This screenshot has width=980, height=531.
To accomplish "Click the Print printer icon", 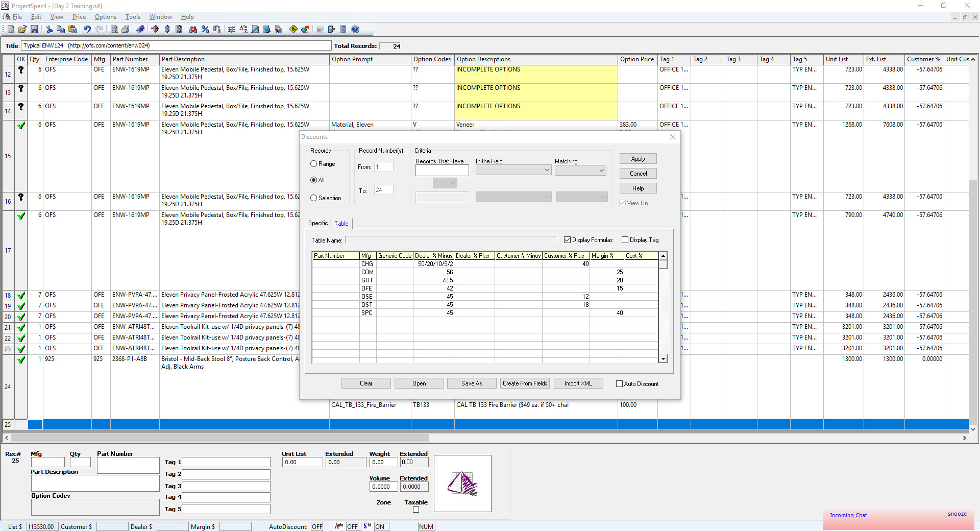I will pos(126,29).
